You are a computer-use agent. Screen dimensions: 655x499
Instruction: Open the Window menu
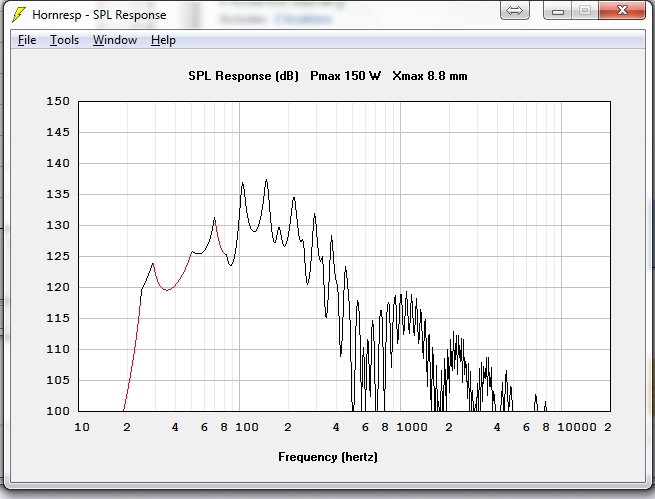[x=115, y=40]
